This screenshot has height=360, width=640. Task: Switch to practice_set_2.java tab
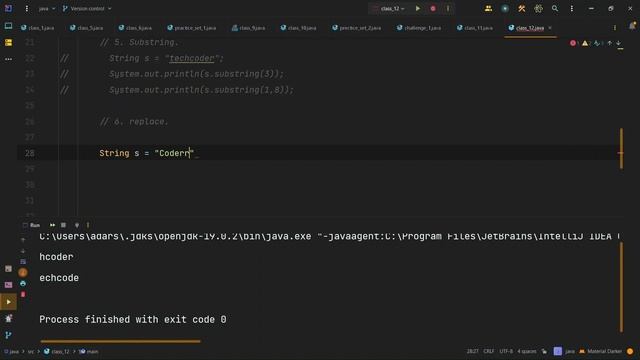(357, 28)
